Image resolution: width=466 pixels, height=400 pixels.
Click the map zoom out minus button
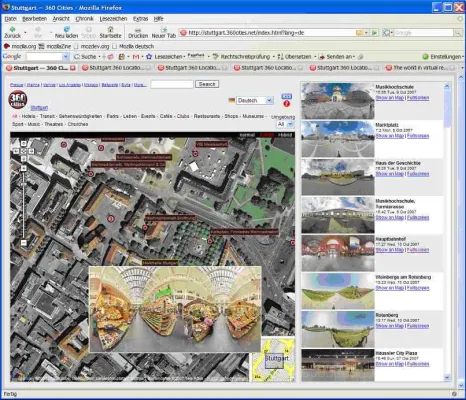coord(23,243)
